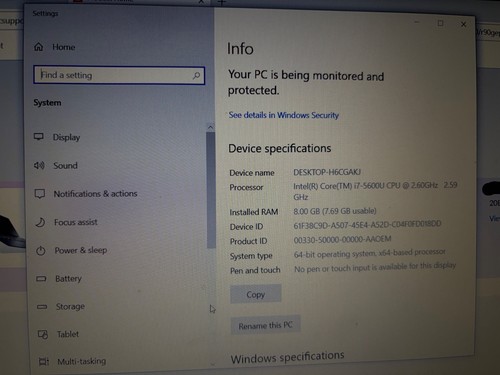Close the Settings window
Image resolution: width=500 pixels, height=375 pixels.
463,24
